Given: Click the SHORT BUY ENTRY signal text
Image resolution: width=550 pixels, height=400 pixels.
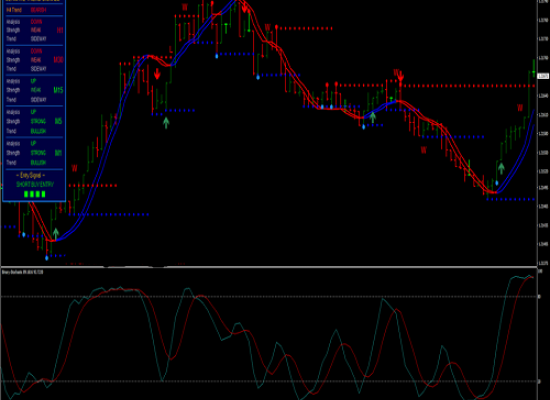Looking at the screenshot, I should pos(35,184).
